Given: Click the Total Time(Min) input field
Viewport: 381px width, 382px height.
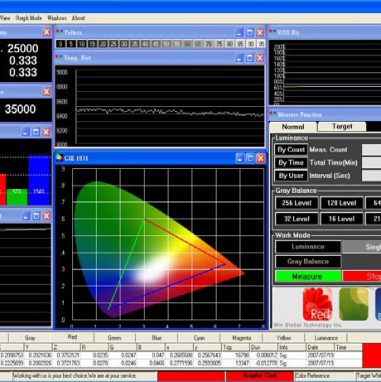Looking at the screenshot, I should (371, 163).
